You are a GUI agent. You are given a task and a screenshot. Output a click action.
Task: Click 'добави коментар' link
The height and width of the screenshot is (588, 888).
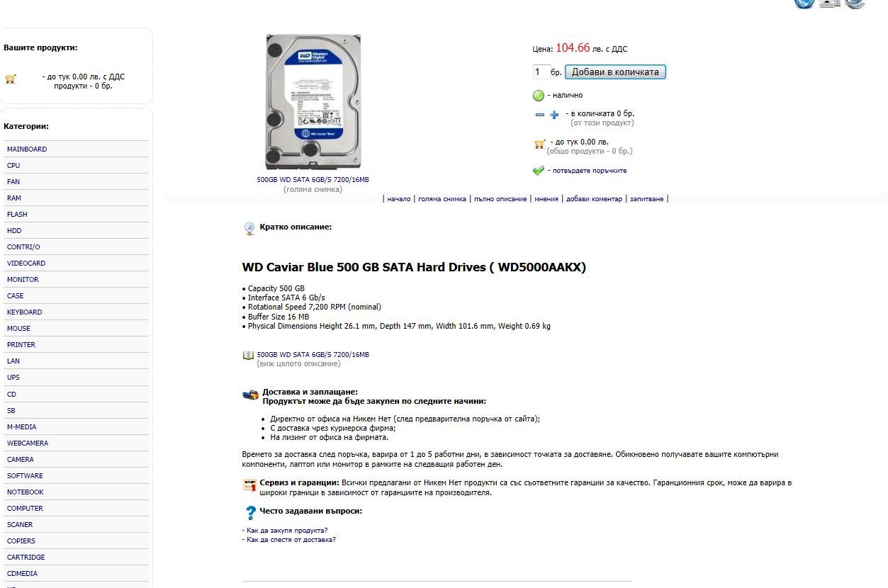click(x=594, y=199)
